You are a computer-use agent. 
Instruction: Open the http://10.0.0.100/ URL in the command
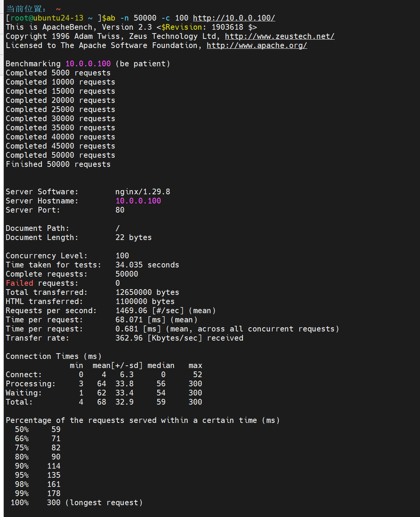234,18
